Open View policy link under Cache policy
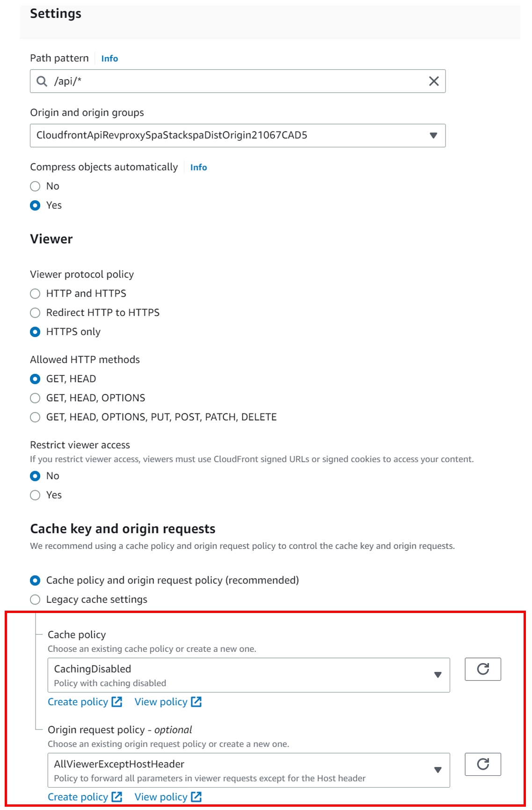The width and height of the screenshot is (532, 810). (x=168, y=702)
